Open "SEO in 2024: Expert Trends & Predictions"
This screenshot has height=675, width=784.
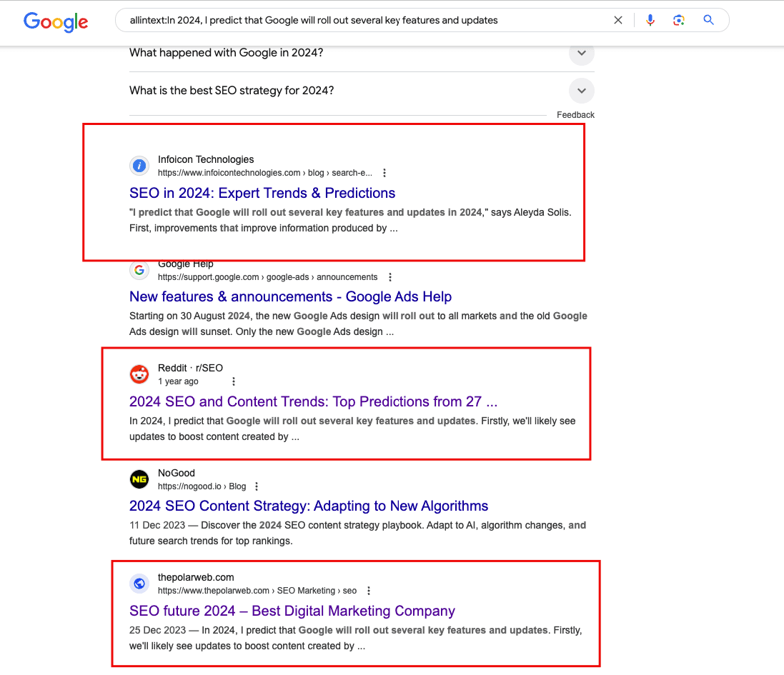coord(262,193)
